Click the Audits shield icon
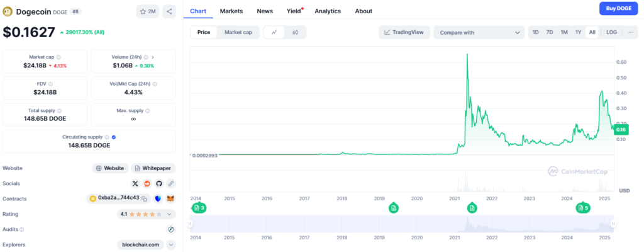This screenshot has height=252, width=644. 170,229
